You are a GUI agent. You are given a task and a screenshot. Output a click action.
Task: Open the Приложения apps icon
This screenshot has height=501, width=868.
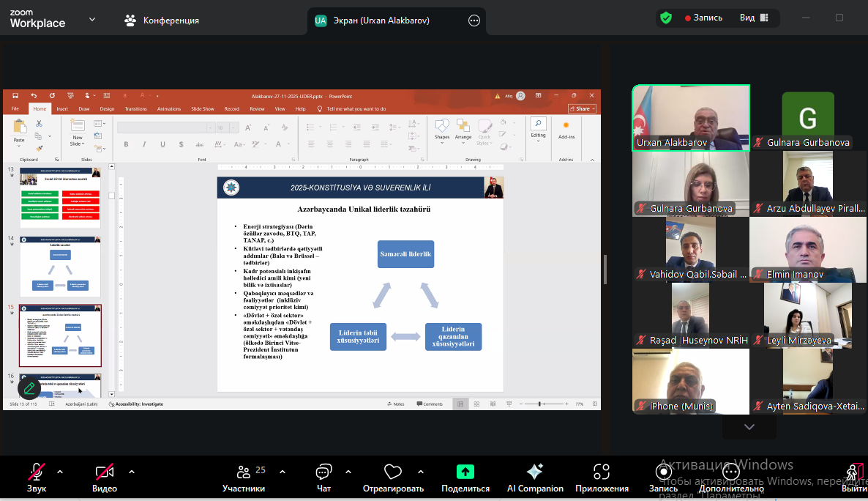tap(602, 472)
